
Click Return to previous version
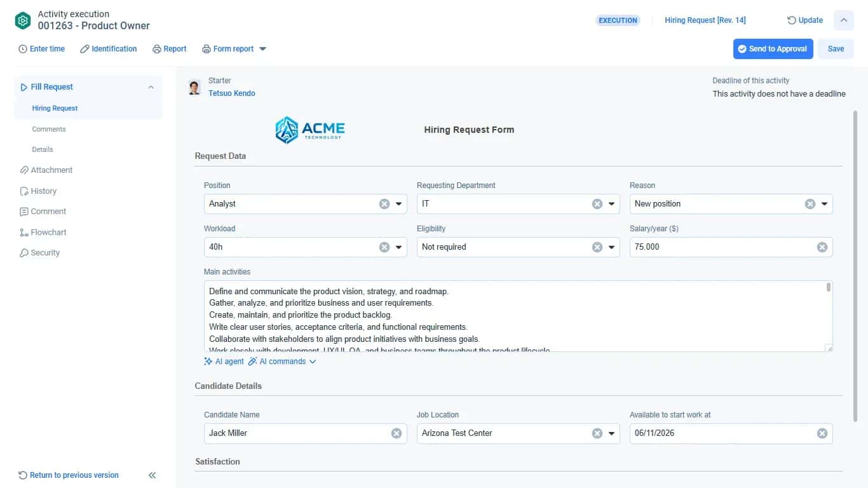[x=69, y=475]
